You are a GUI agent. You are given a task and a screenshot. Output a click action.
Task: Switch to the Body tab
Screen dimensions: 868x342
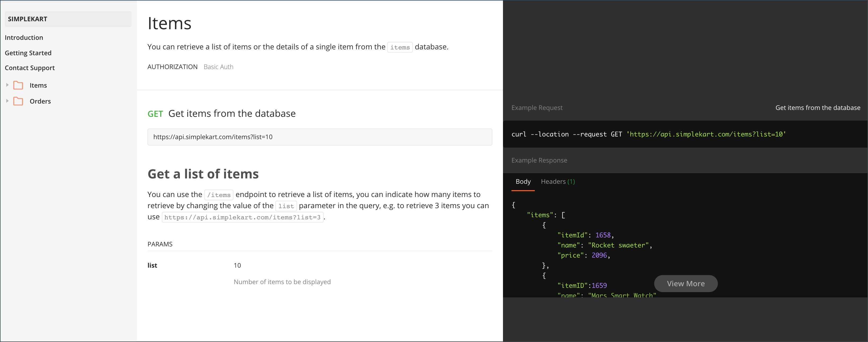click(x=523, y=181)
